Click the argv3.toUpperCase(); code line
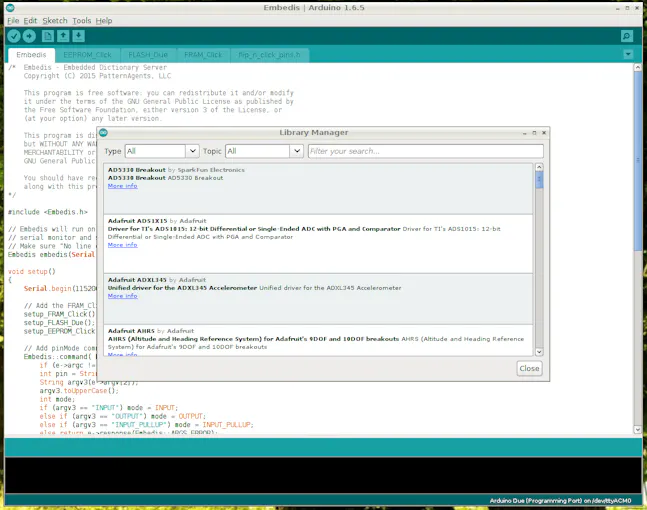 (79, 391)
